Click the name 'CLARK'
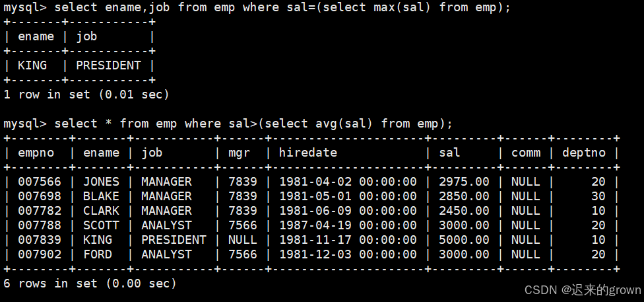644x302 pixels. tap(101, 211)
